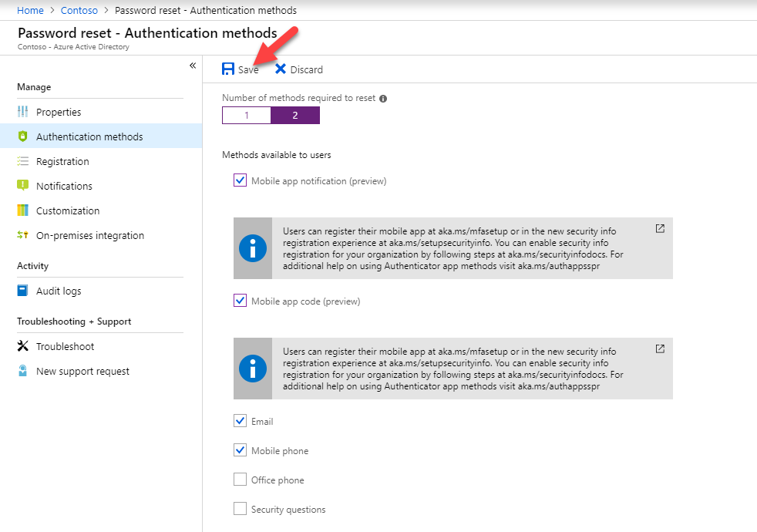This screenshot has height=532, width=757.
Task: Uncheck the Mobile app code (preview) checkbox
Action: tap(240, 300)
